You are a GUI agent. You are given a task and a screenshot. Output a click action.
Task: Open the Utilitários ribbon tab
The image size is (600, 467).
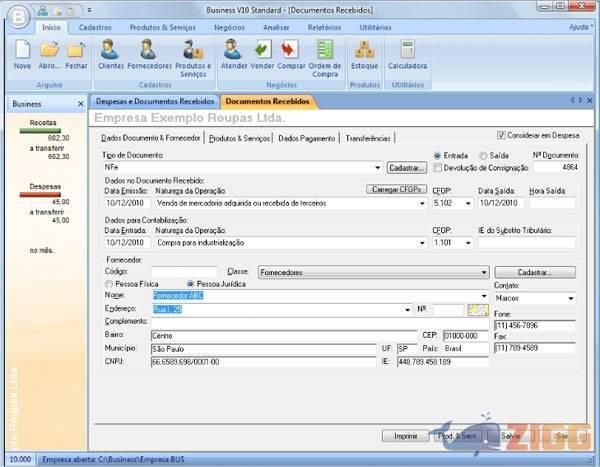[375, 28]
